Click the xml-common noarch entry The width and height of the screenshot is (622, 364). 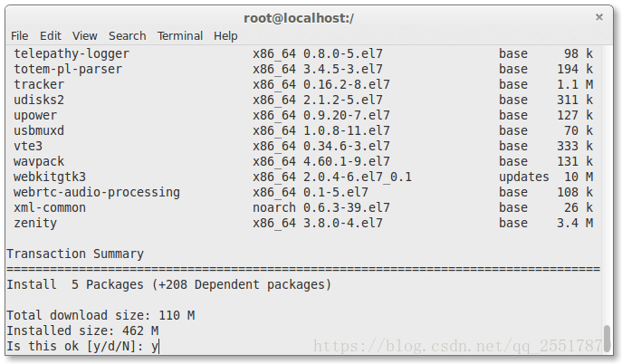tap(273, 207)
